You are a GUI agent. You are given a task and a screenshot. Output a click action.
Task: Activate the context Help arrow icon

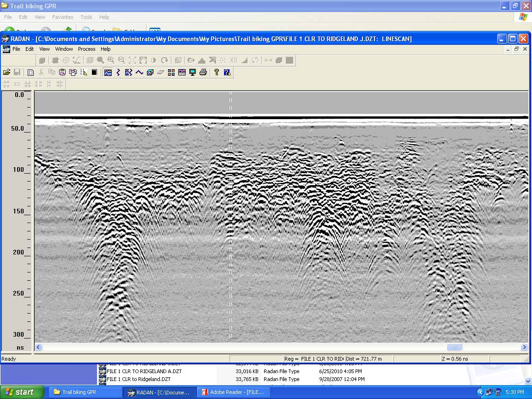(x=227, y=72)
